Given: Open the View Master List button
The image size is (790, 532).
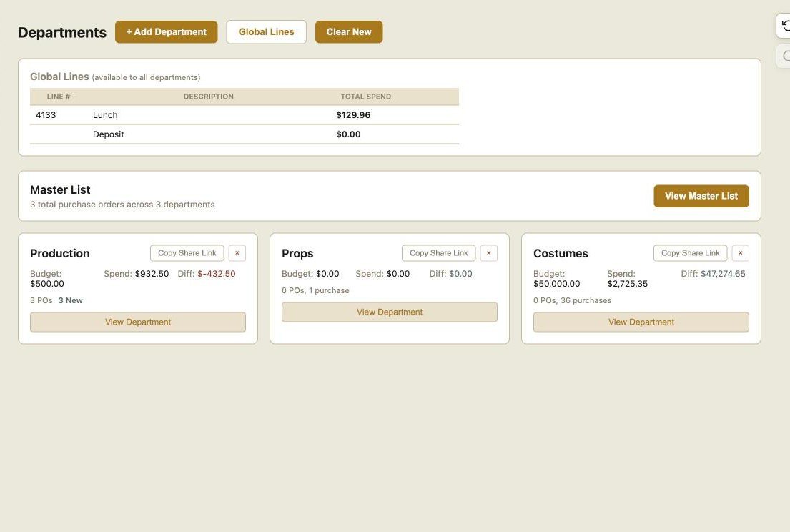Looking at the screenshot, I should 701,196.
